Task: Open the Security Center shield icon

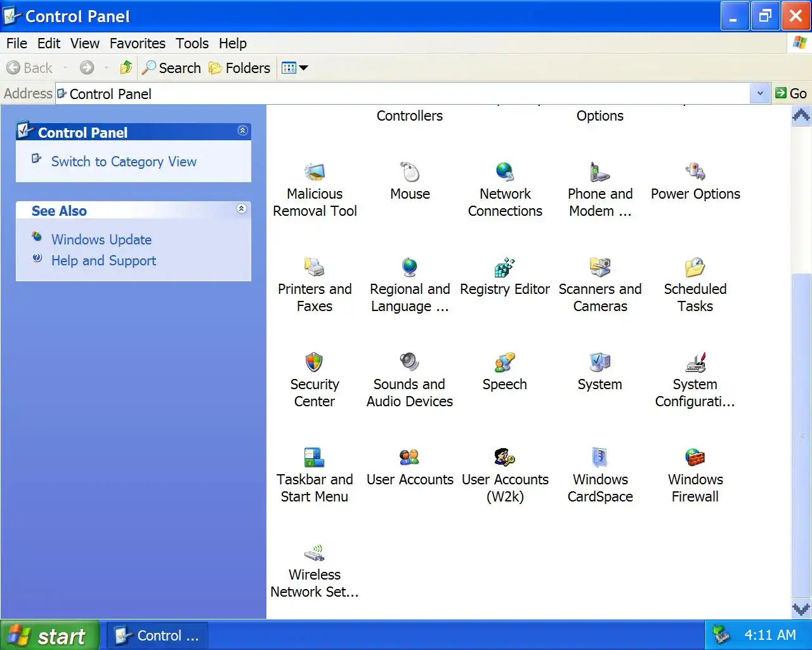Action: coord(315,362)
